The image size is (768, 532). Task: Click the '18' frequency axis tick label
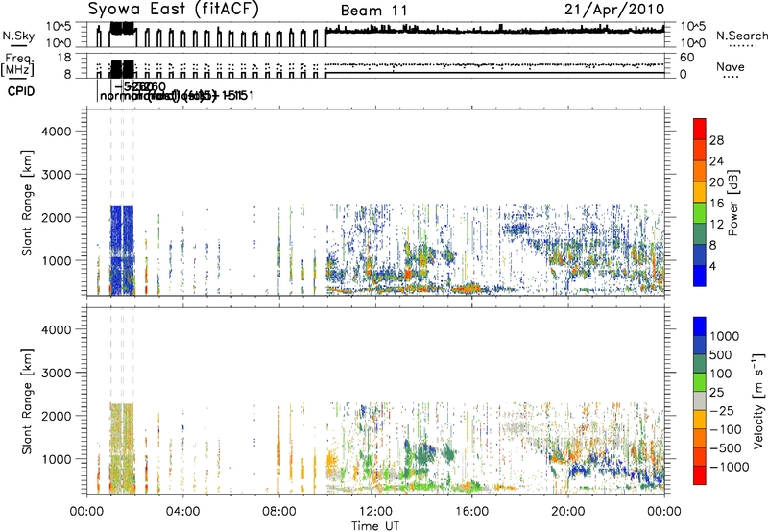64,58
